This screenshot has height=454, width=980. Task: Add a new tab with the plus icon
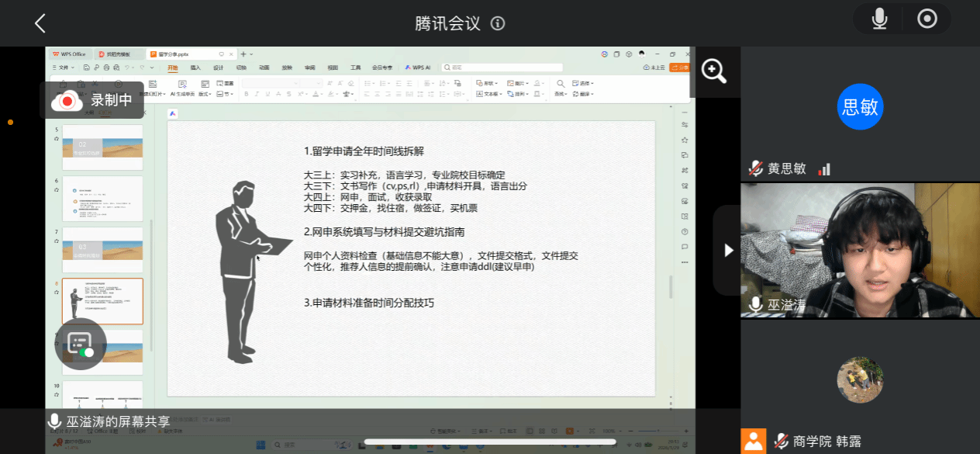(x=243, y=54)
